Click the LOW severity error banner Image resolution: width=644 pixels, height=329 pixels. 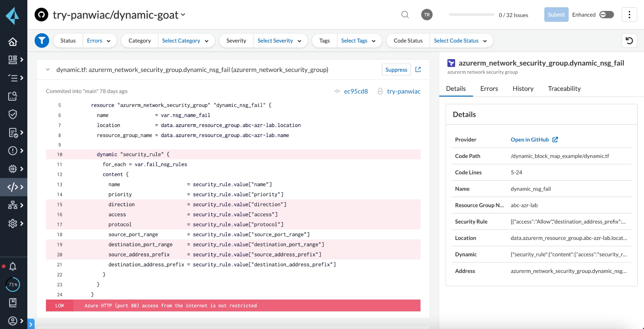pyautogui.click(x=233, y=305)
